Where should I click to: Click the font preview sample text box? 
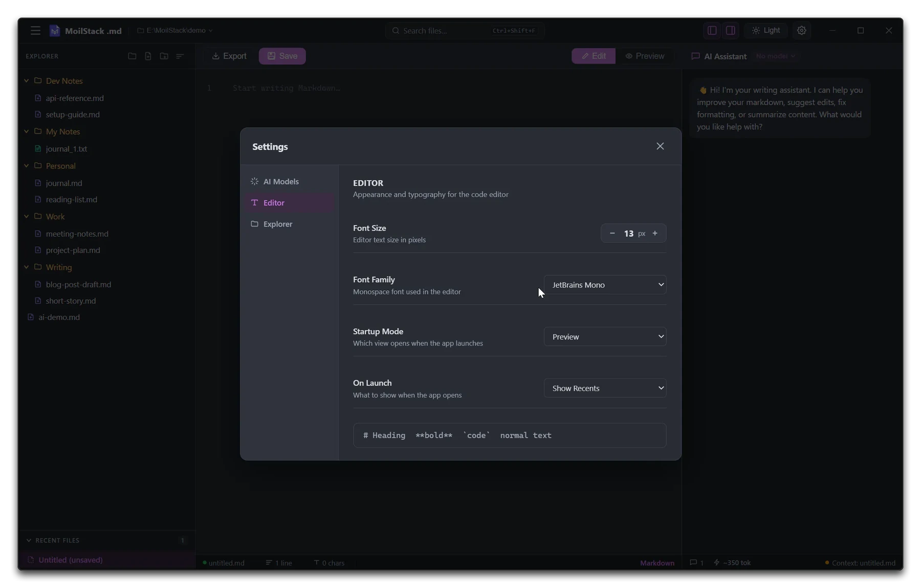510,436
